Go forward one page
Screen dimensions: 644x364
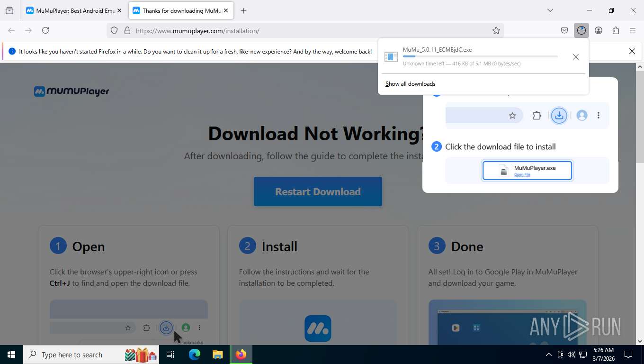click(28, 30)
